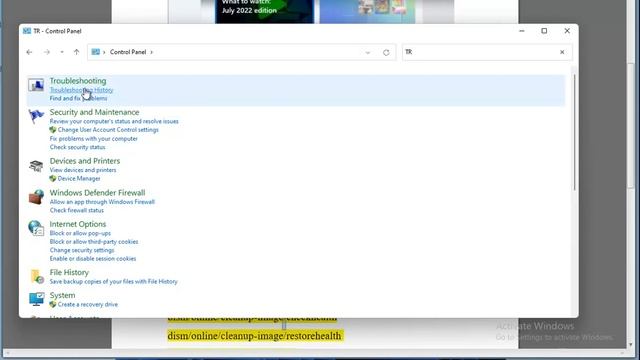This screenshot has width=640, height=360.
Task: Click shield icon beside Change User Account Control
Action: (53, 130)
